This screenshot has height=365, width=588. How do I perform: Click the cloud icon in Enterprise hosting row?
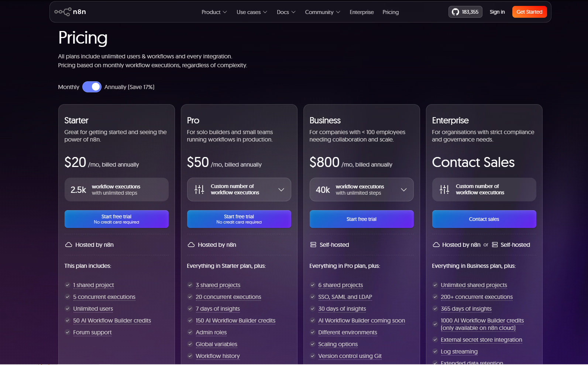point(436,245)
